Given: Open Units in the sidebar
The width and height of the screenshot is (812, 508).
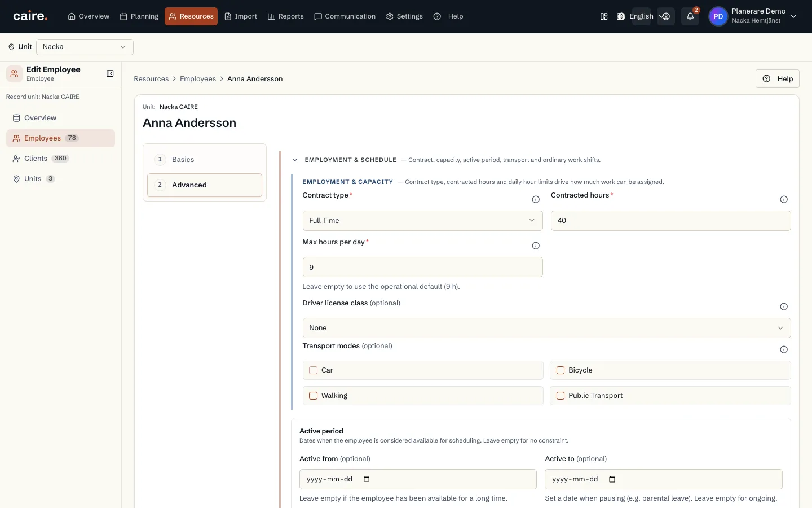Looking at the screenshot, I should (x=60, y=179).
